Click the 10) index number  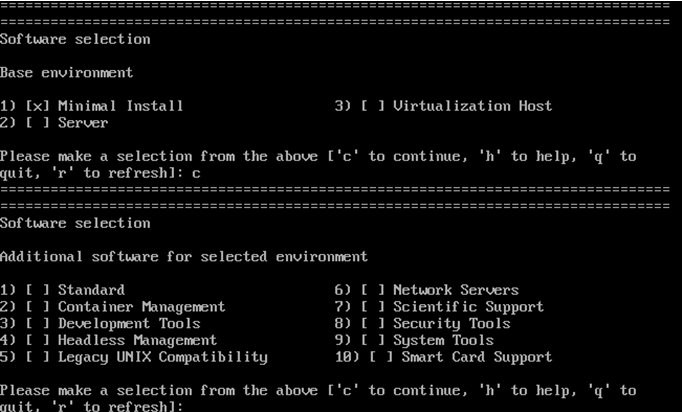click(346, 357)
